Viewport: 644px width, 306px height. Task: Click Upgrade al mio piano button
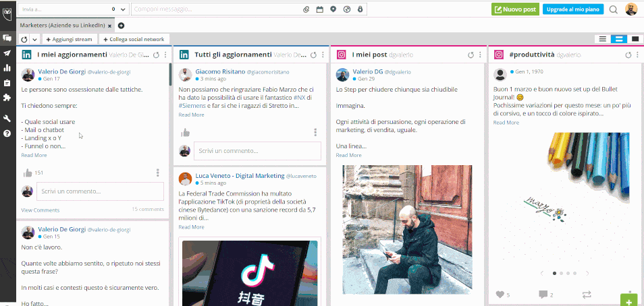click(573, 9)
